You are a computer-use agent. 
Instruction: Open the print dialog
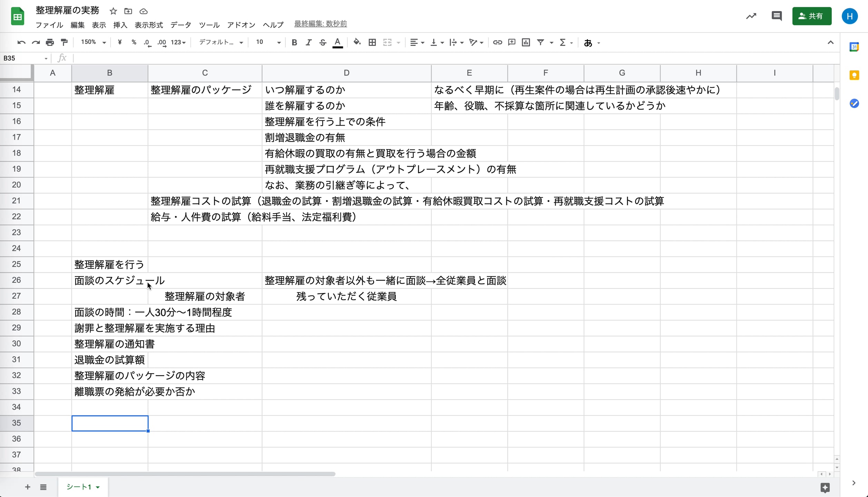coord(50,42)
